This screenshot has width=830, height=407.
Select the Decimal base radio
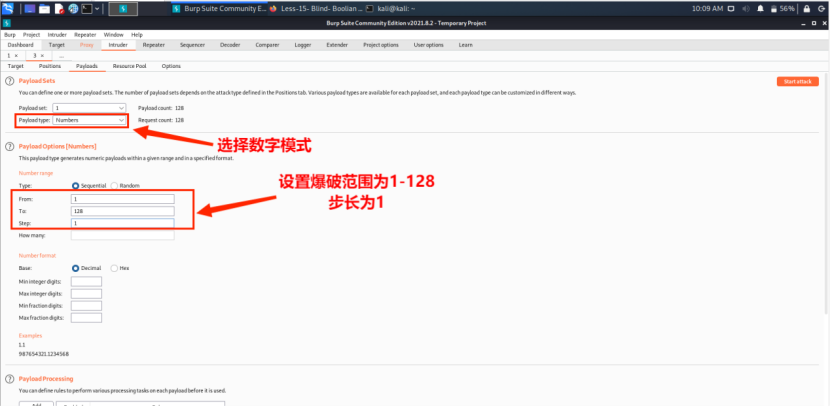pos(75,268)
